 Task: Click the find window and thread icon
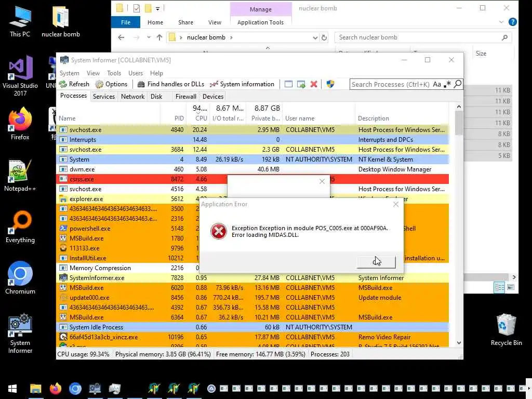[301, 84]
